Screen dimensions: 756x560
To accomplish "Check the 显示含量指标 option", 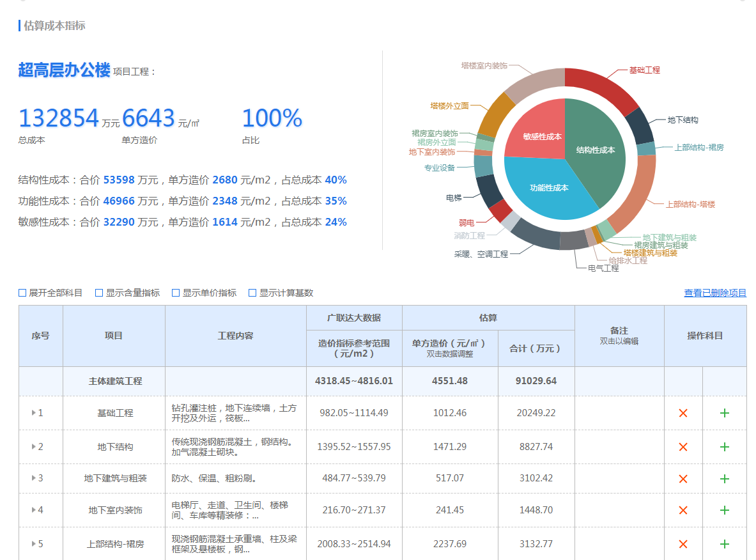I will [99, 293].
